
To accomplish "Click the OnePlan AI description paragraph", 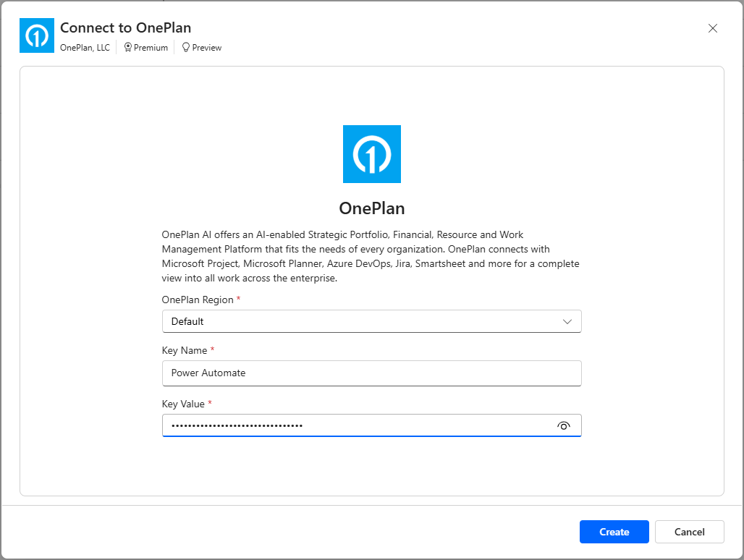I will click(370, 257).
